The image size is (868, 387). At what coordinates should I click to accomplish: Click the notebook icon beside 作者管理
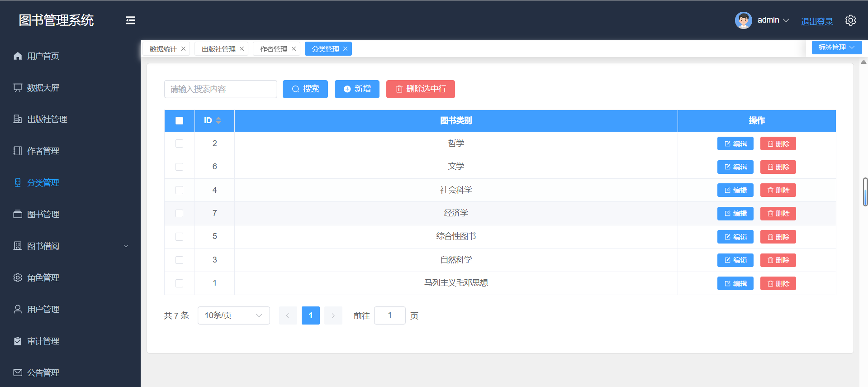pyautogui.click(x=18, y=151)
